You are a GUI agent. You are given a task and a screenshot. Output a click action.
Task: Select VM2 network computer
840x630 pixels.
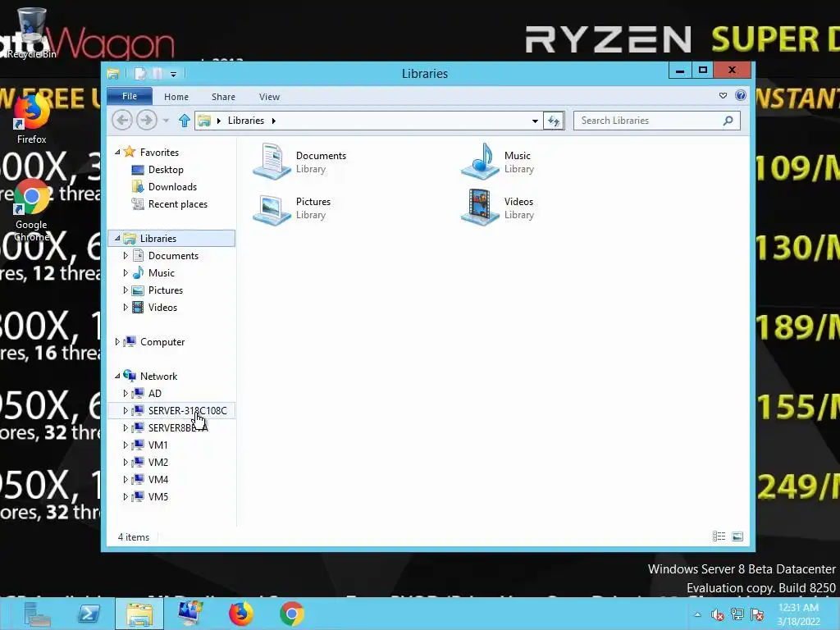(x=157, y=462)
